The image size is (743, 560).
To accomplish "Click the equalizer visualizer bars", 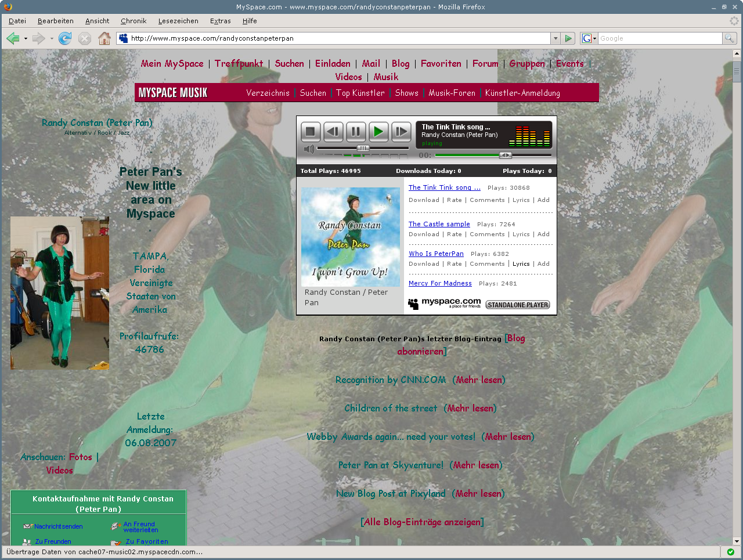I will click(x=529, y=135).
